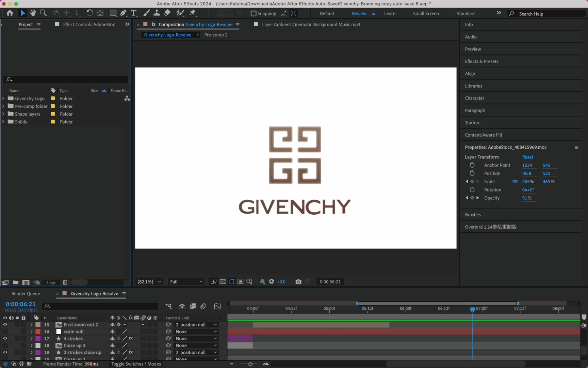This screenshot has height=368, width=588.
Task: Enable the Snapping checkbox
Action: coord(254,14)
